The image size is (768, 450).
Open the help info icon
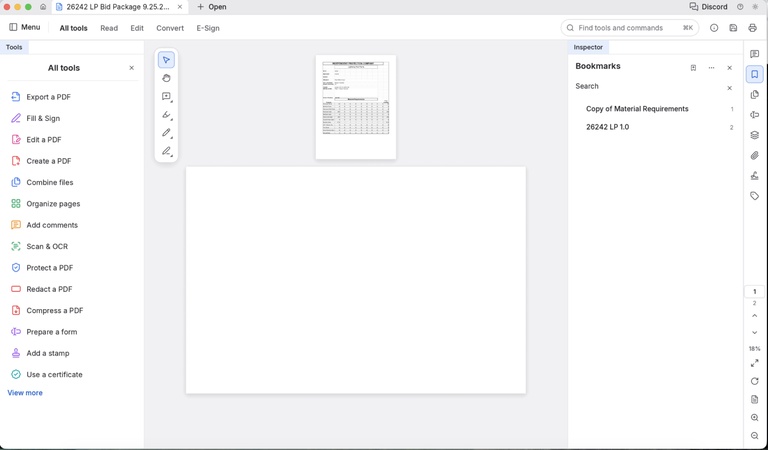714,28
